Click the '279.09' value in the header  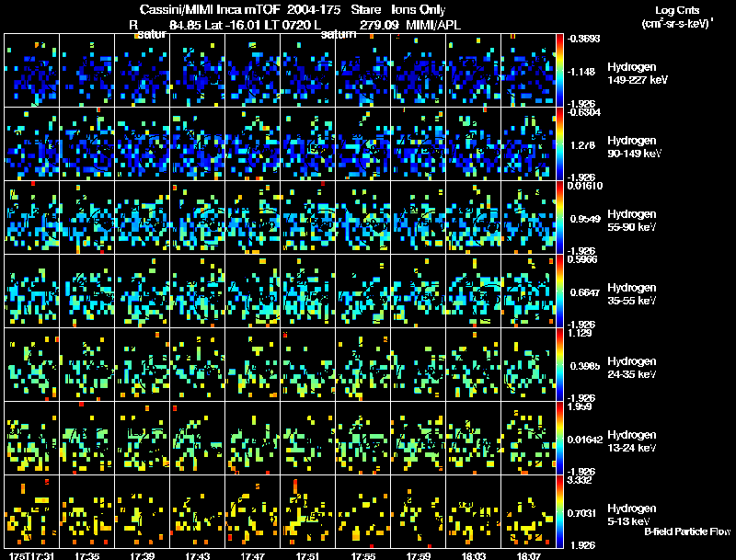click(x=379, y=25)
